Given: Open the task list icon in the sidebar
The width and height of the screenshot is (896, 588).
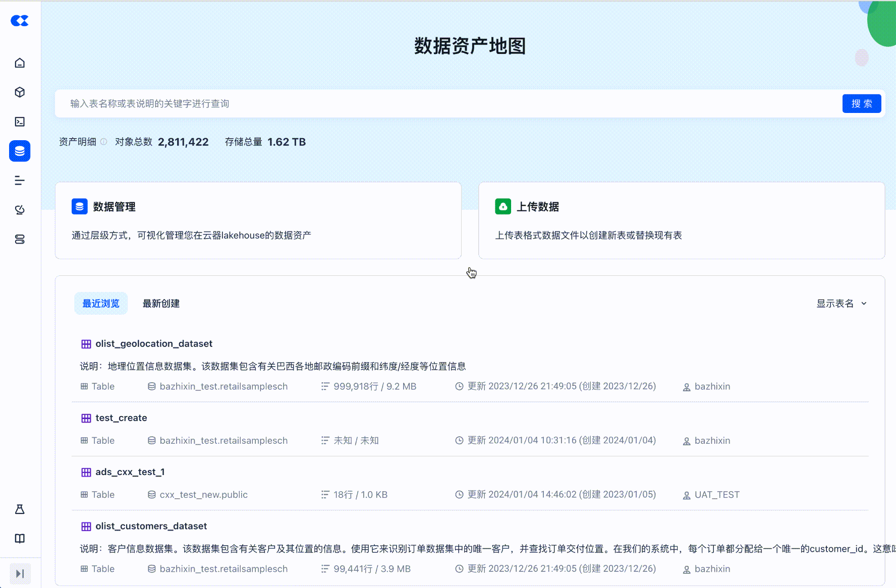Looking at the screenshot, I should click(20, 181).
